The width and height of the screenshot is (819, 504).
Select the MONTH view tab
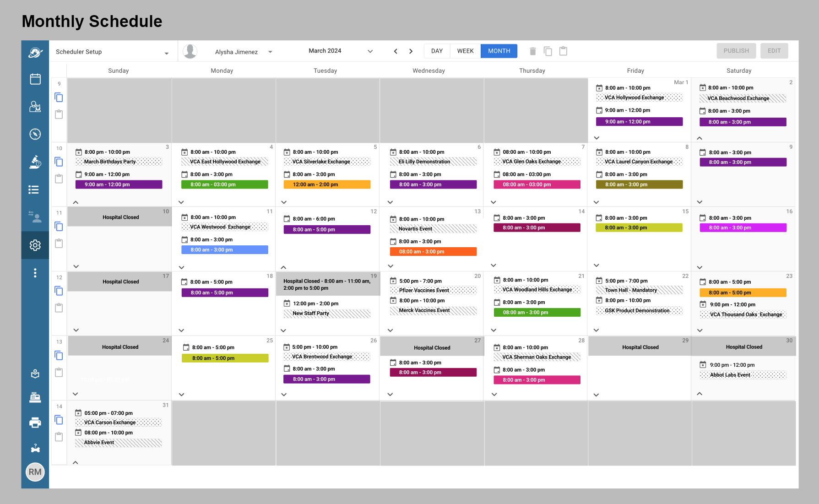click(x=499, y=51)
